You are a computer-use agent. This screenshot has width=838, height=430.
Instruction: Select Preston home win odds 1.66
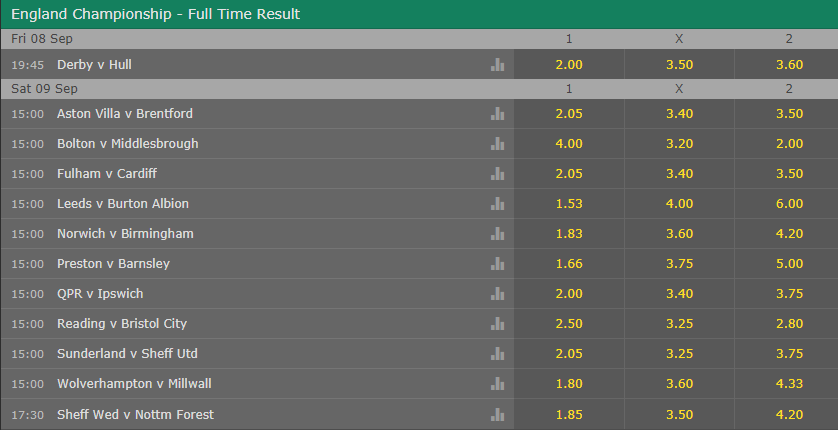569,263
